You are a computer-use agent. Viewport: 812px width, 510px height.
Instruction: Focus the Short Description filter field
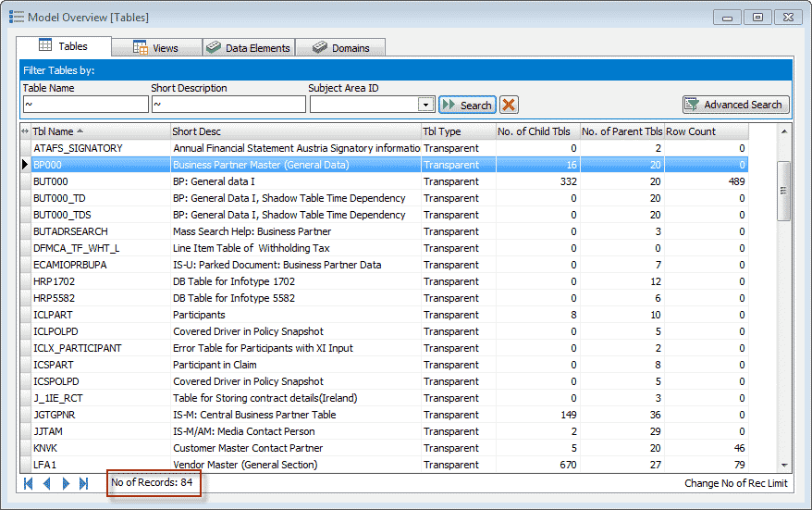(x=228, y=105)
